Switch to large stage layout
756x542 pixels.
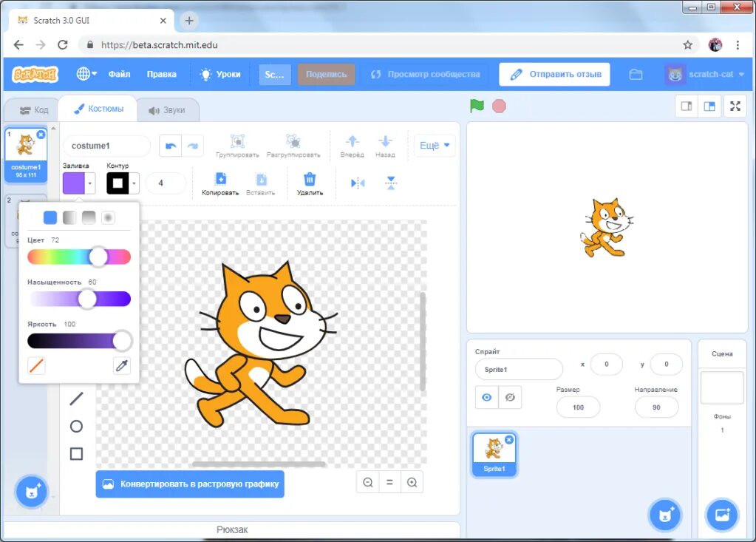(709, 106)
